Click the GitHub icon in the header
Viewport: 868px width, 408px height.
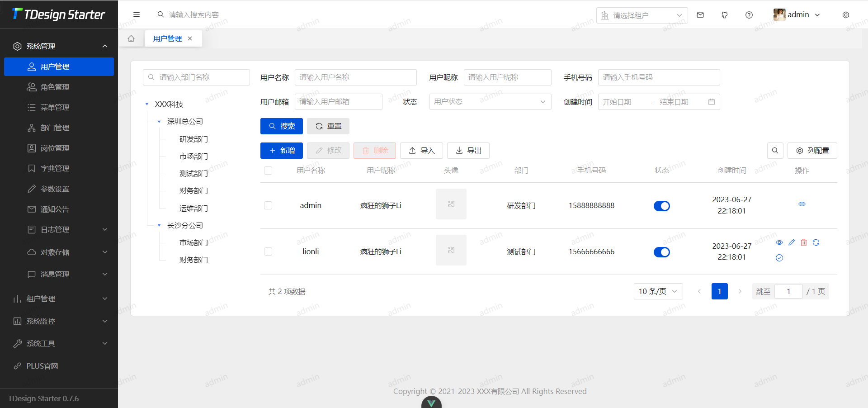724,14
